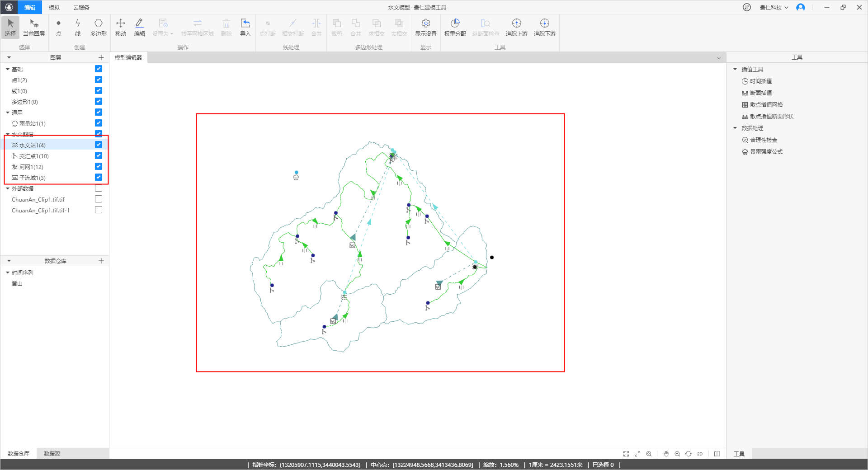Enable the ChuanAn_Clip1.tif.tif layer checkbox
The image size is (868, 470).
99,199
